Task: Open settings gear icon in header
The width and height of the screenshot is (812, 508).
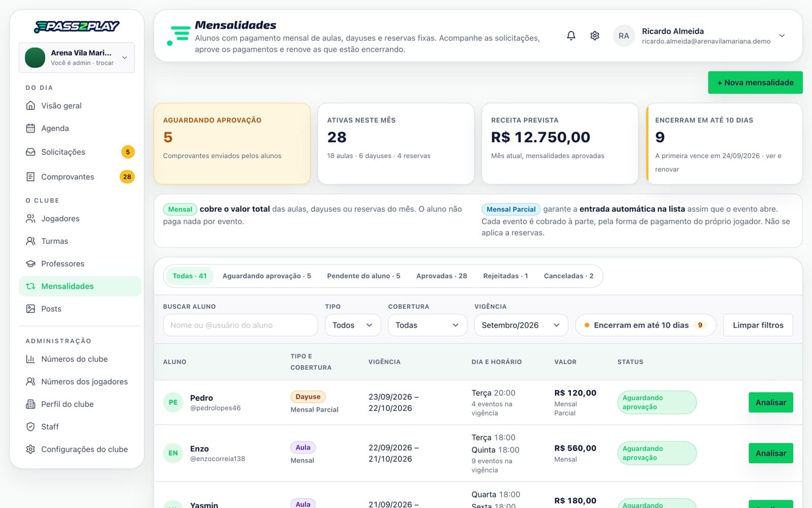Action: coord(595,36)
